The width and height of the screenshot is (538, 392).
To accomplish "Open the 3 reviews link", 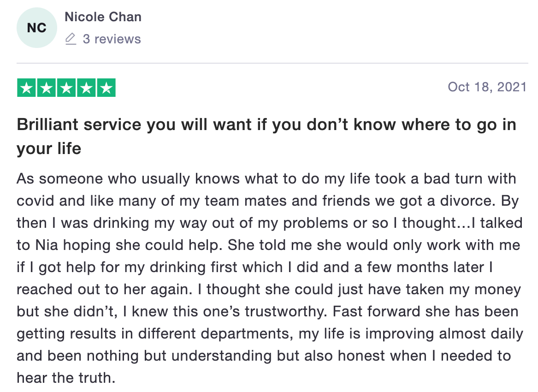I will 112,39.
